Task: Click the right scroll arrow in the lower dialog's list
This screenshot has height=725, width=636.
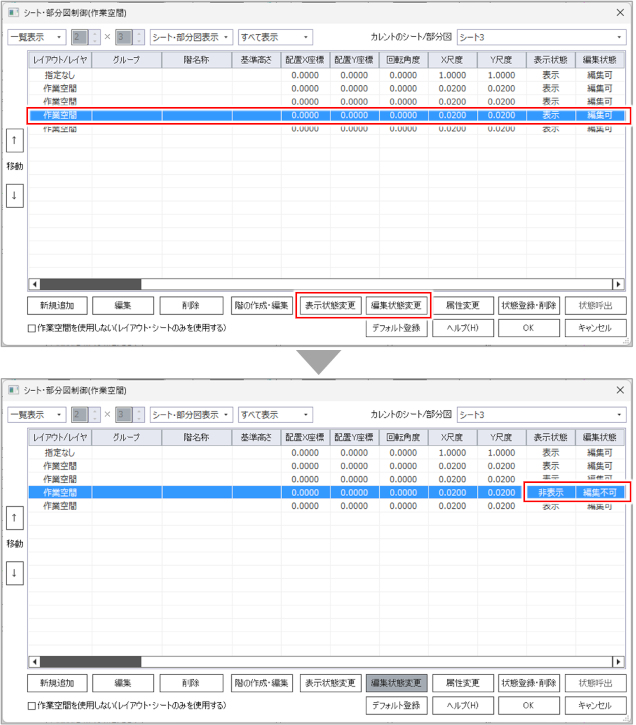Action: (620, 661)
